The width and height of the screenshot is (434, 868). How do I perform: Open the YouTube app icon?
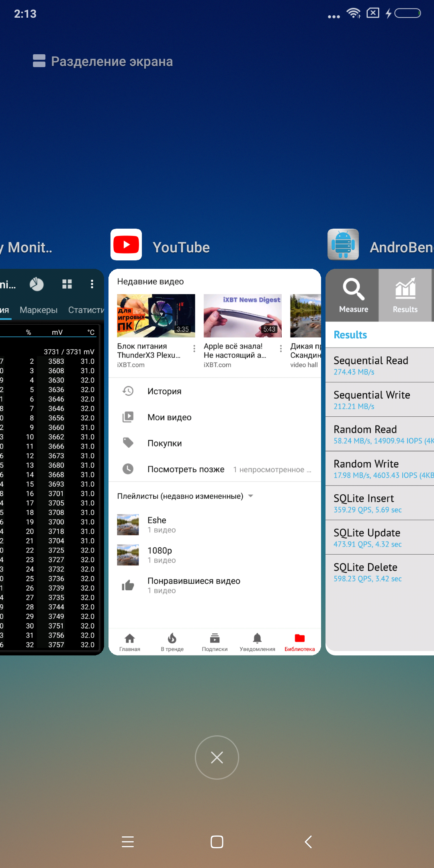(x=126, y=244)
